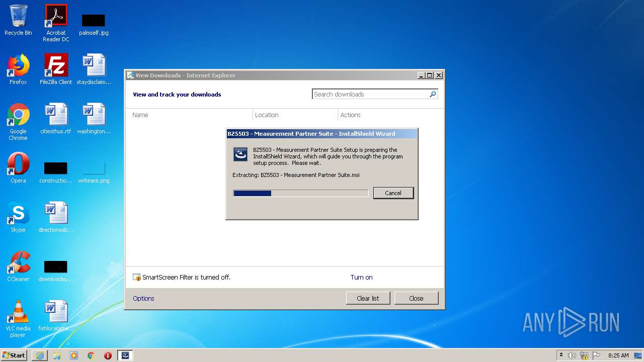Open Skype desktop shortcut
The image size is (644, 362).
[18, 217]
